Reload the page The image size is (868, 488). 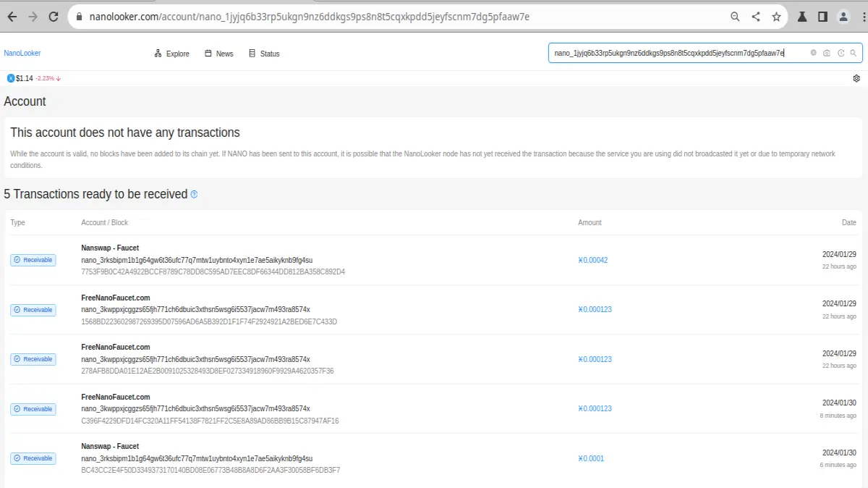click(x=54, y=17)
